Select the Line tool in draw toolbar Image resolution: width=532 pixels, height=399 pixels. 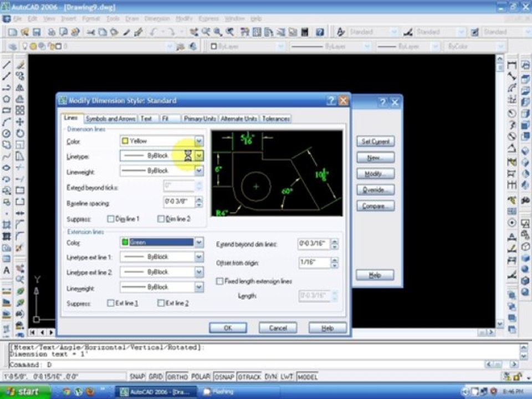click(x=7, y=64)
